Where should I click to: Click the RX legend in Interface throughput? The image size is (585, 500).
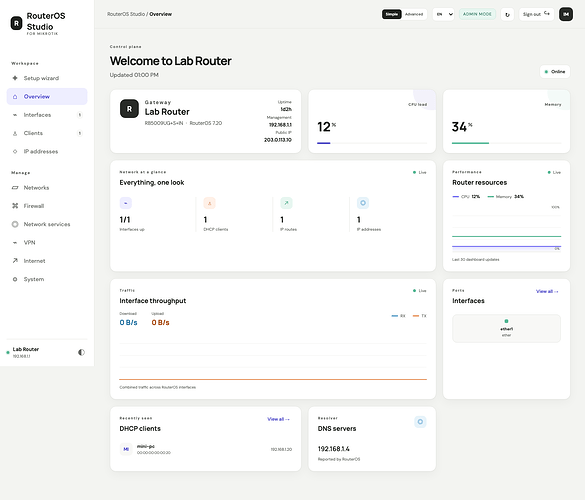pyautogui.click(x=398, y=316)
